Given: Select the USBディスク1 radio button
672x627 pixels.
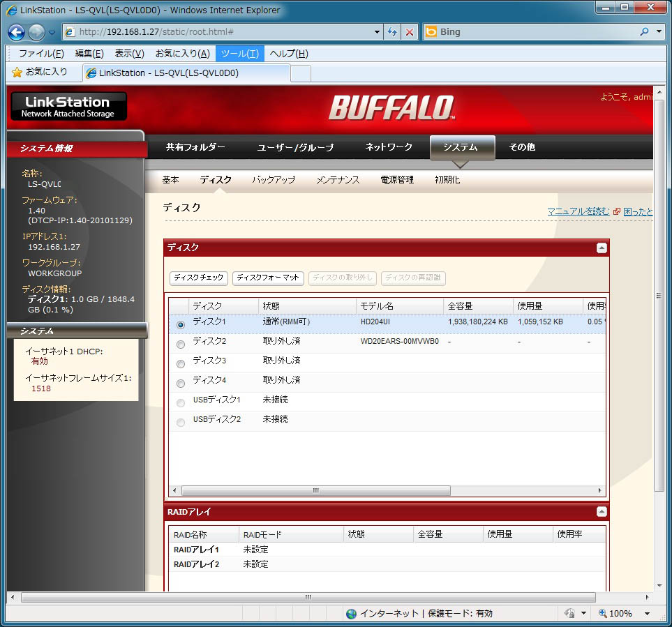Looking at the screenshot, I should tap(181, 402).
